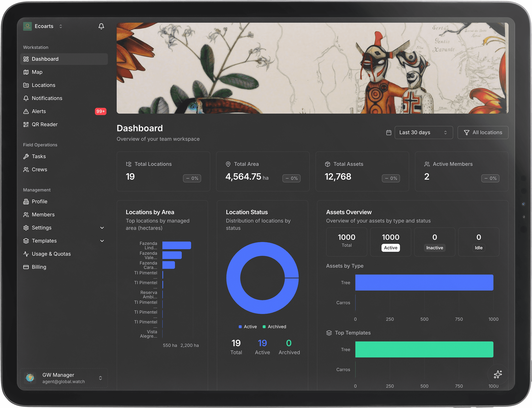Click the 1000 Total assets card

point(347,242)
